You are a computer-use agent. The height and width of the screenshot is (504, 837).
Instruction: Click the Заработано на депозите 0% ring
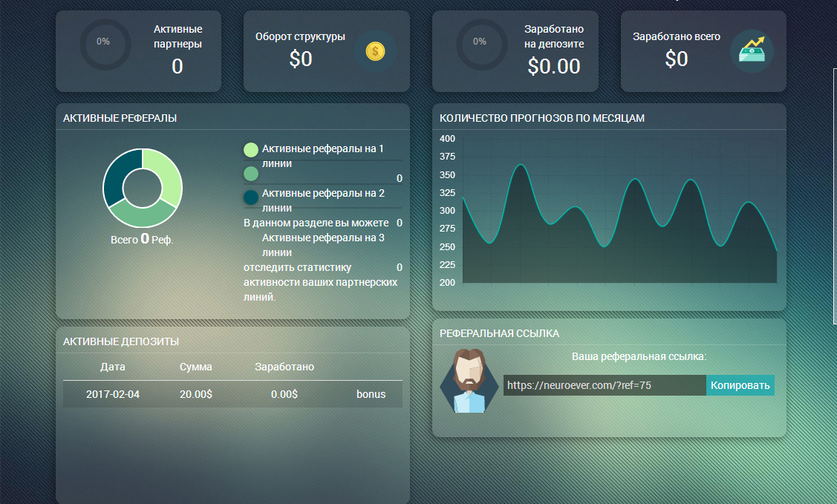(x=481, y=42)
